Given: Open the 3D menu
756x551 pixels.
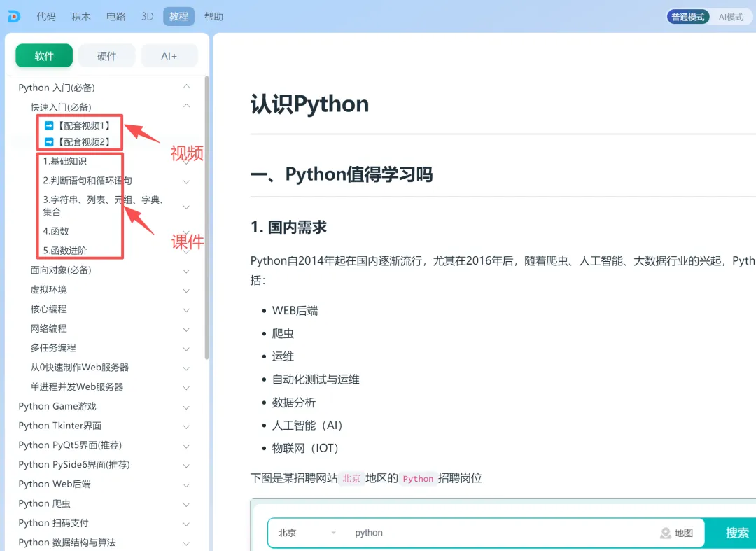Looking at the screenshot, I should 148,16.
